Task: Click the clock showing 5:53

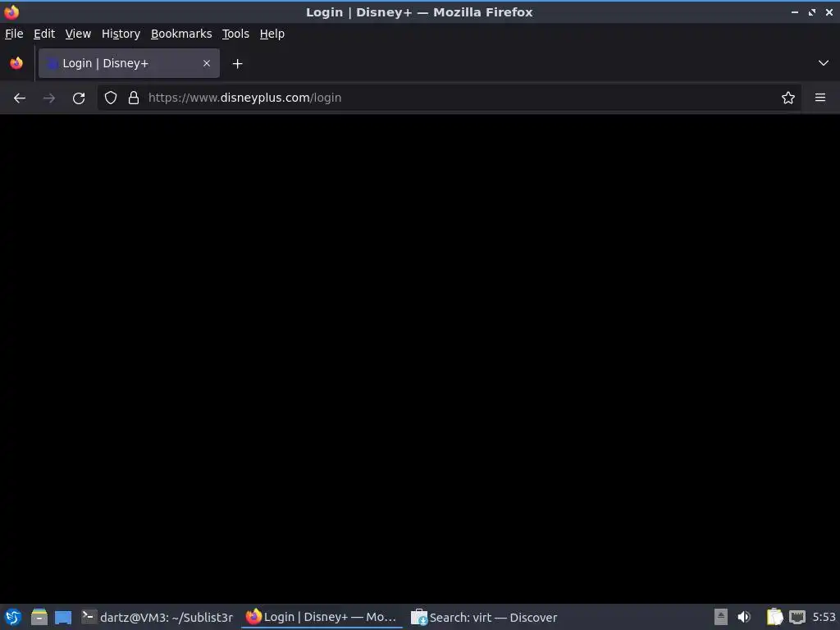Action: click(824, 617)
